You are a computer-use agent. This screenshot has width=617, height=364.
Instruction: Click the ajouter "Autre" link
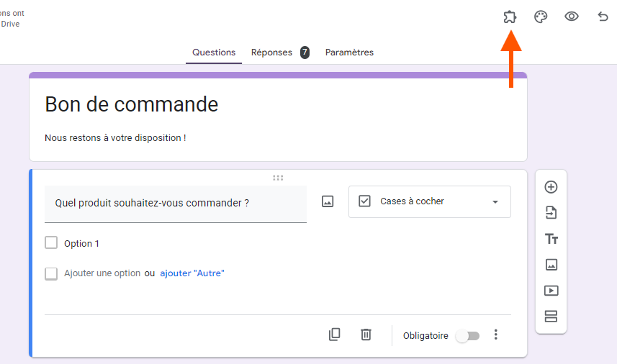tap(192, 273)
